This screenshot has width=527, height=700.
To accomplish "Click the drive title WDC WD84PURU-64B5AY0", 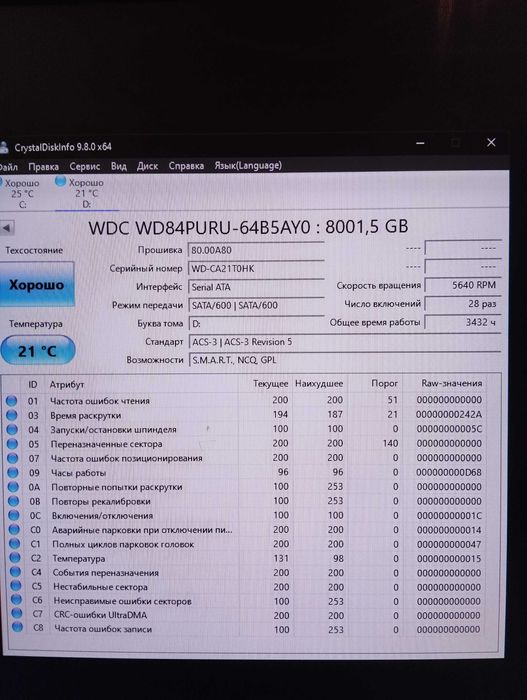I will [x=199, y=228].
